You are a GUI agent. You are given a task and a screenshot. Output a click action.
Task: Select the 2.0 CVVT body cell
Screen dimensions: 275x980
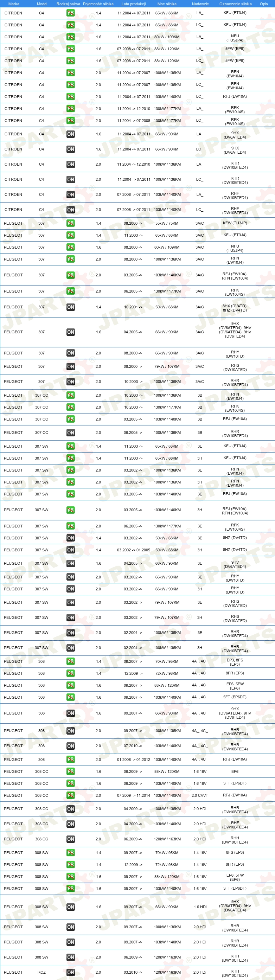[200, 795]
